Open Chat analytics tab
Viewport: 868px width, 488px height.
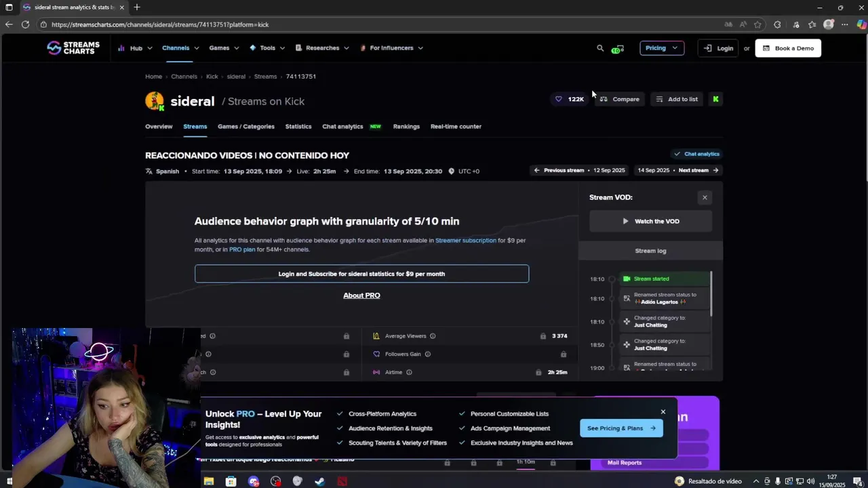(342, 127)
